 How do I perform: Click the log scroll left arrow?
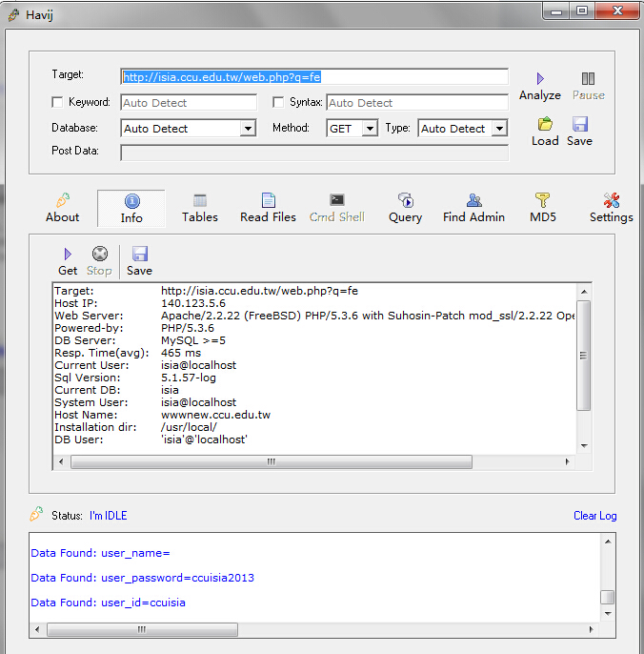tap(37, 629)
